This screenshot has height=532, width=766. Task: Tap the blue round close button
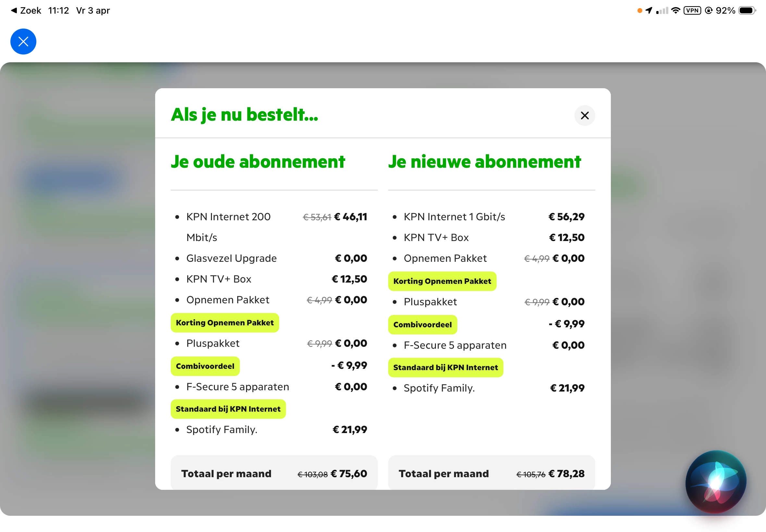click(23, 42)
